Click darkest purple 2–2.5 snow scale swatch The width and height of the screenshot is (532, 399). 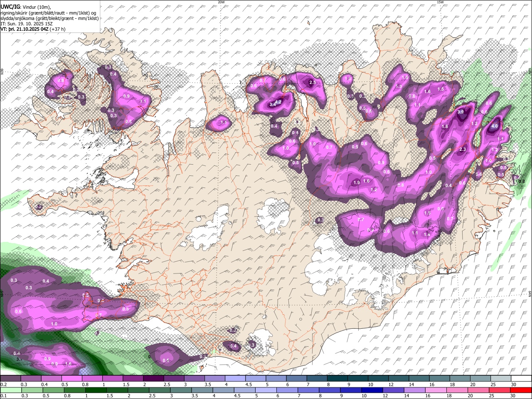153,379
